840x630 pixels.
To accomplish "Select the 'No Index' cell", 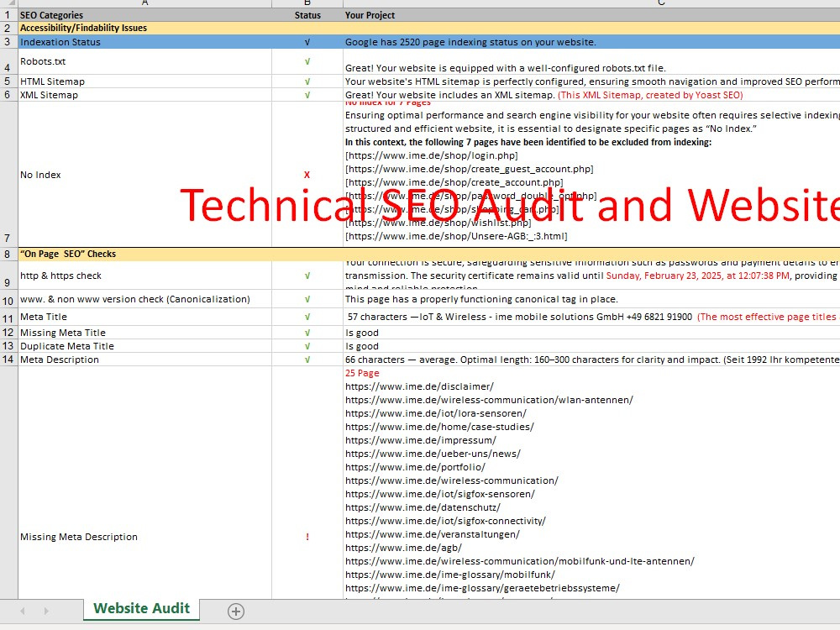I will pos(144,175).
